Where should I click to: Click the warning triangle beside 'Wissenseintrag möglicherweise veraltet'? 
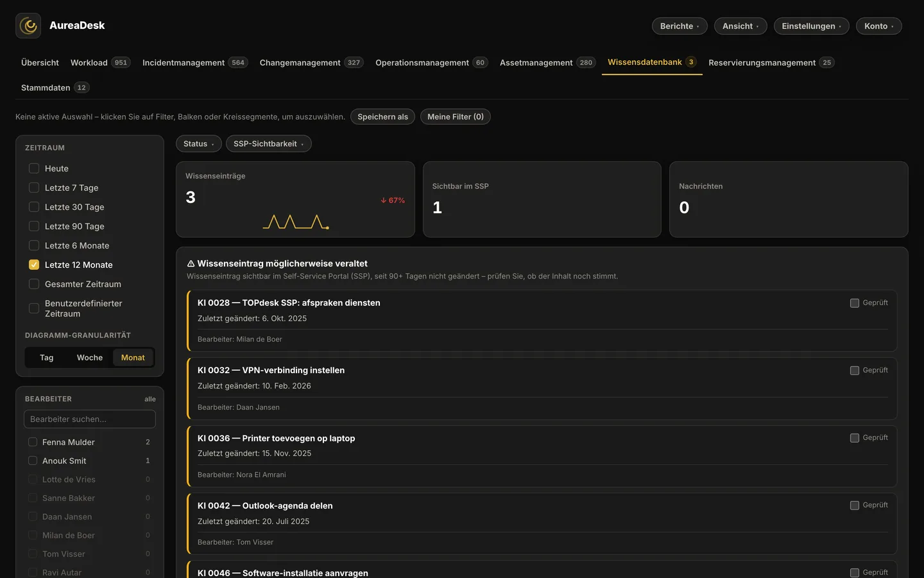pyautogui.click(x=191, y=264)
